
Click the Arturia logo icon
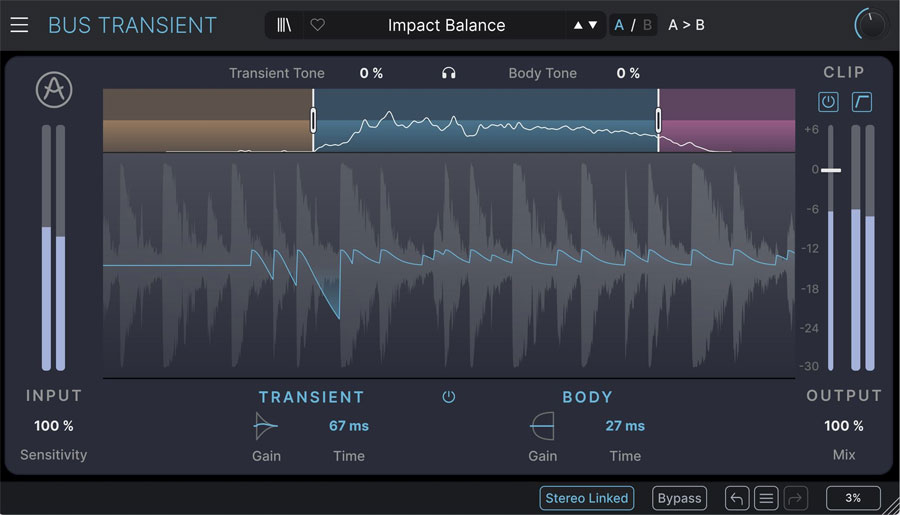(x=54, y=90)
